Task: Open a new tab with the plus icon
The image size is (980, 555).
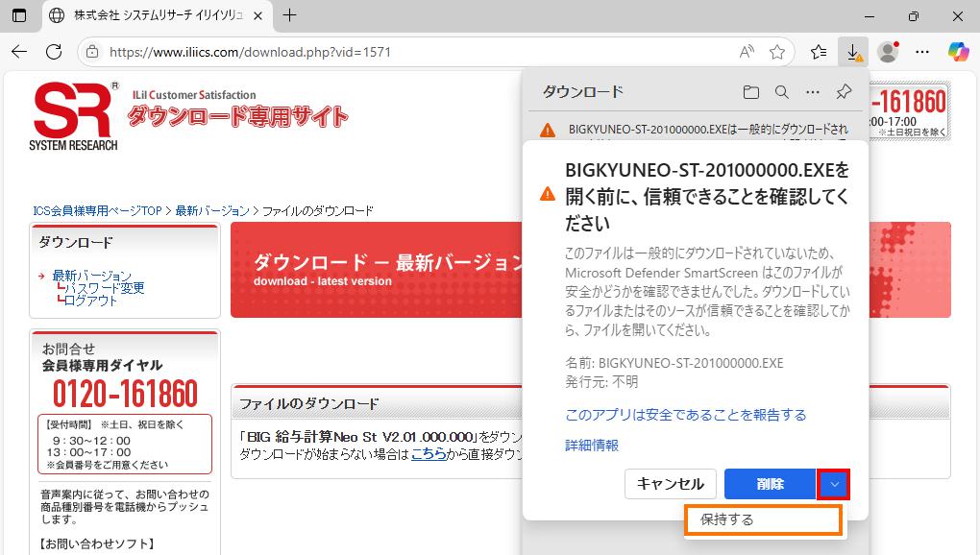Action: pos(289,15)
